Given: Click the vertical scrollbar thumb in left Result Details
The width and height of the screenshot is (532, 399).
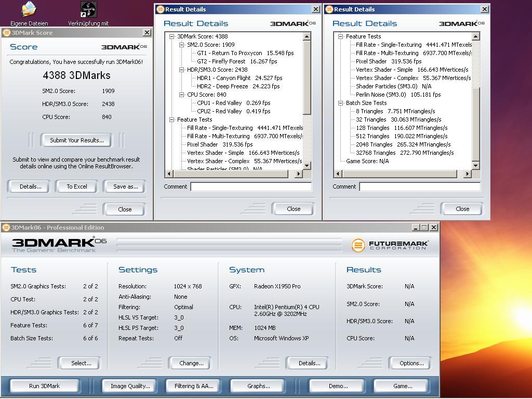Looking at the screenshot, I should (307, 78).
